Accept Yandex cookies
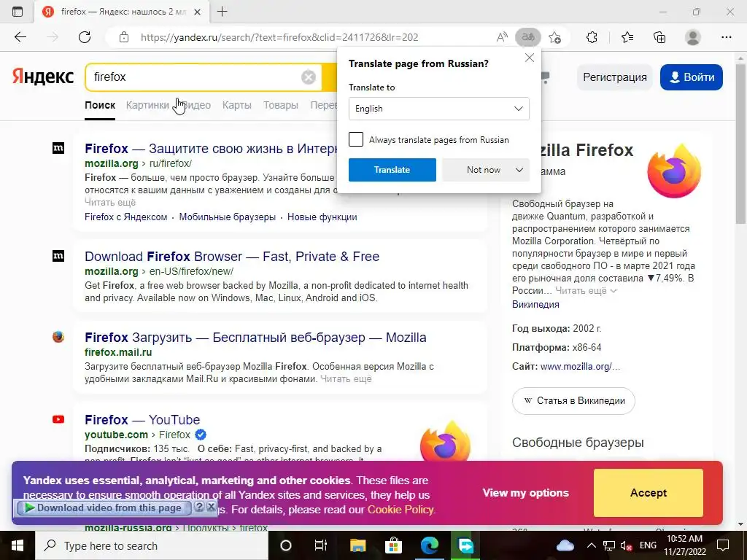The width and height of the screenshot is (747, 560). point(649,493)
